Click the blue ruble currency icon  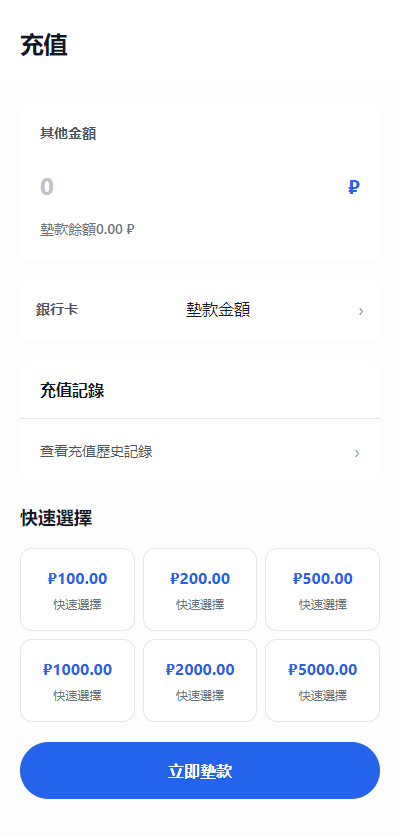point(354,187)
